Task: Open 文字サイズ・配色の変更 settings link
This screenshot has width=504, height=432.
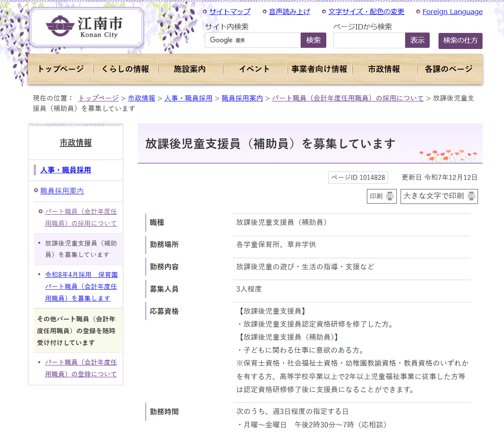Action: (366, 12)
